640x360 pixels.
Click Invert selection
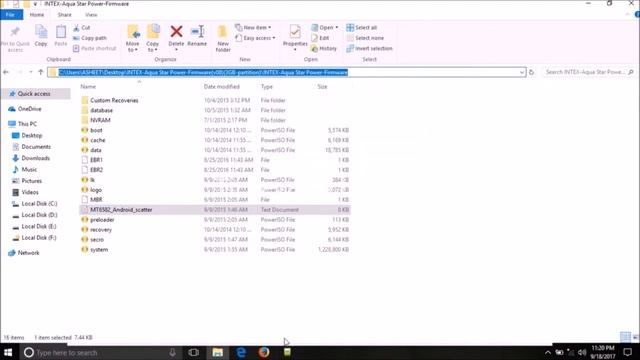tap(369, 48)
